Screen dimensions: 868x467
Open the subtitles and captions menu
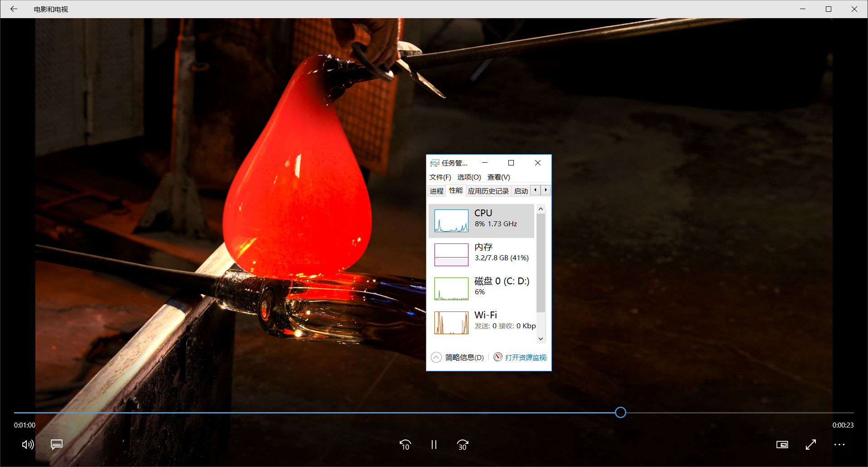(x=57, y=444)
